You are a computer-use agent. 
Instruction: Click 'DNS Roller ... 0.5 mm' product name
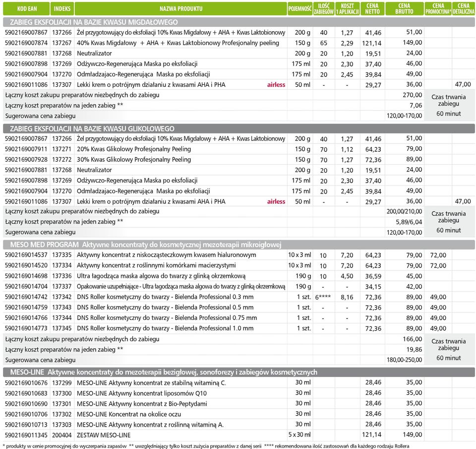165,307
